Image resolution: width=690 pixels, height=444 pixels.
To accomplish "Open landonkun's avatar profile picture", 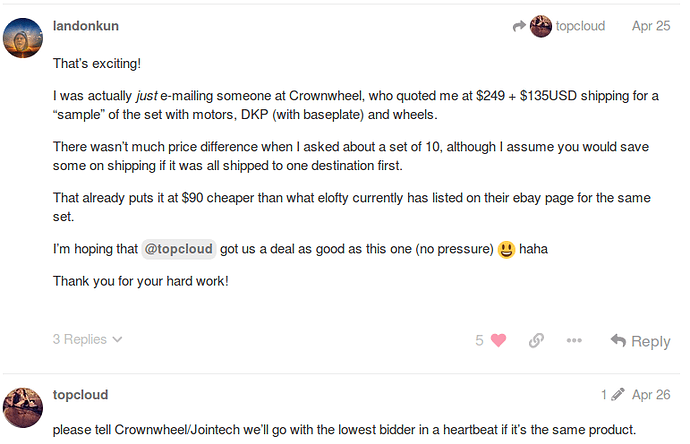I will coord(23,38).
